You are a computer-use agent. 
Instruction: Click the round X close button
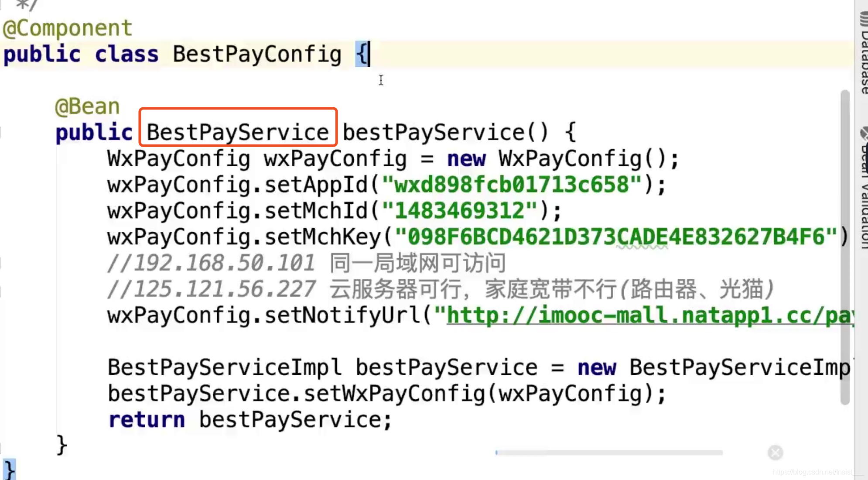[775, 453]
